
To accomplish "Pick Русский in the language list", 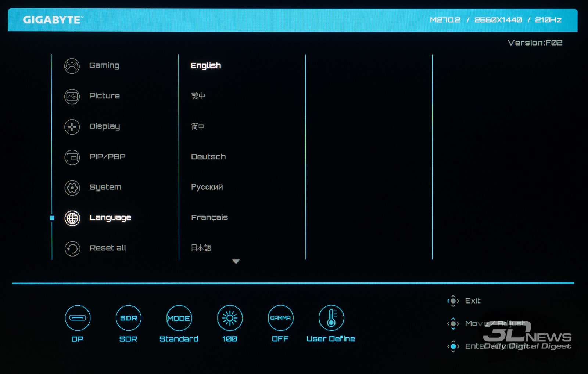I will point(207,187).
